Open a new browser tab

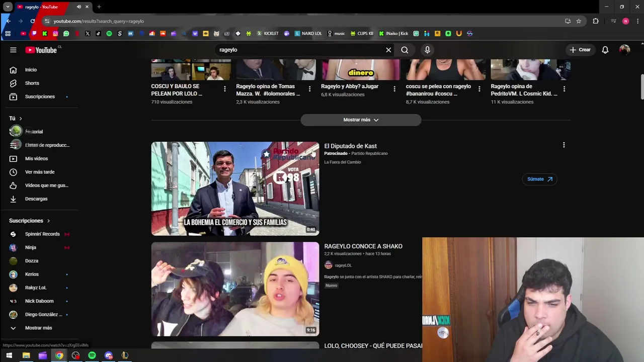(x=99, y=7)
